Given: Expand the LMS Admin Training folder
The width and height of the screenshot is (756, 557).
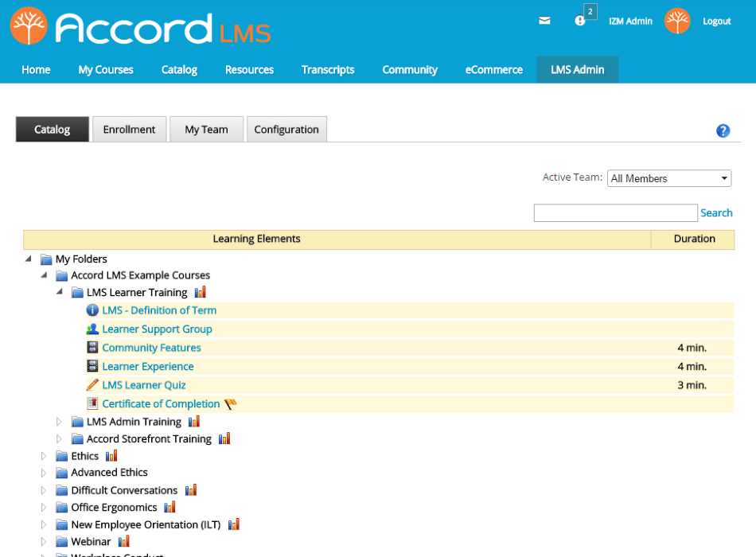Looking at the screenshot, I should [x=58, y=421].
